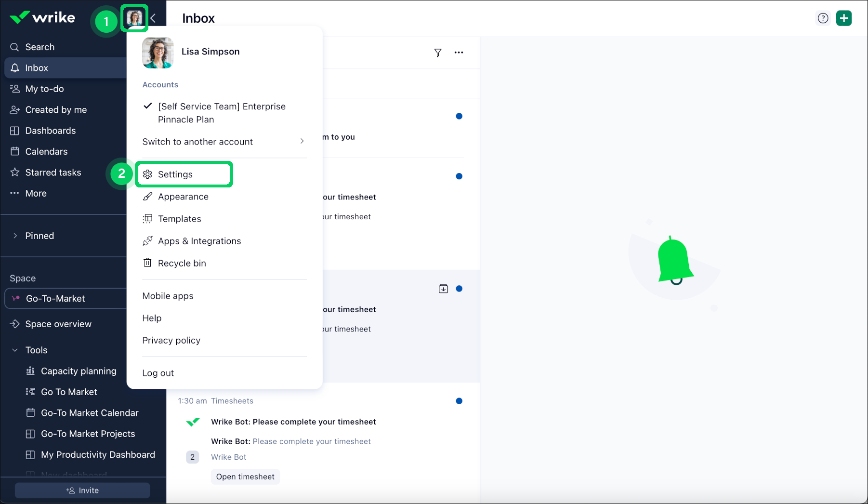Screen dimensions: 868x504
Task: Open Capacity planning tool in sidebar
Action: pyautogui.click(x=79, y=371)
